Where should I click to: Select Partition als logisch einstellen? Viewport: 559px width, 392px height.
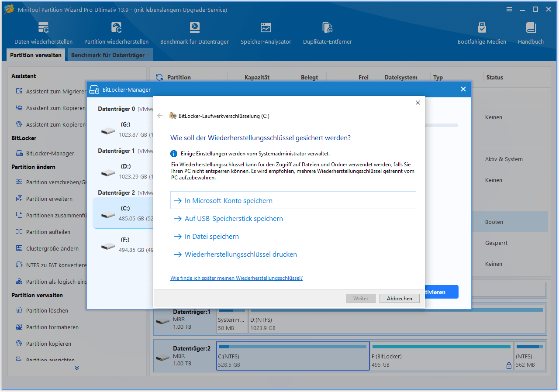pos(51,282)
